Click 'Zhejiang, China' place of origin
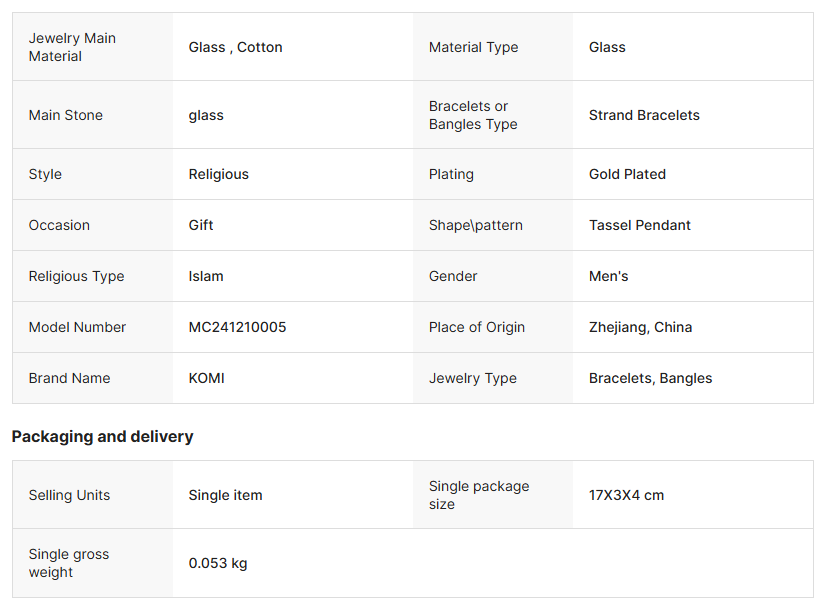The width and height of the screenshot is (827, 605). coord(640,327)
